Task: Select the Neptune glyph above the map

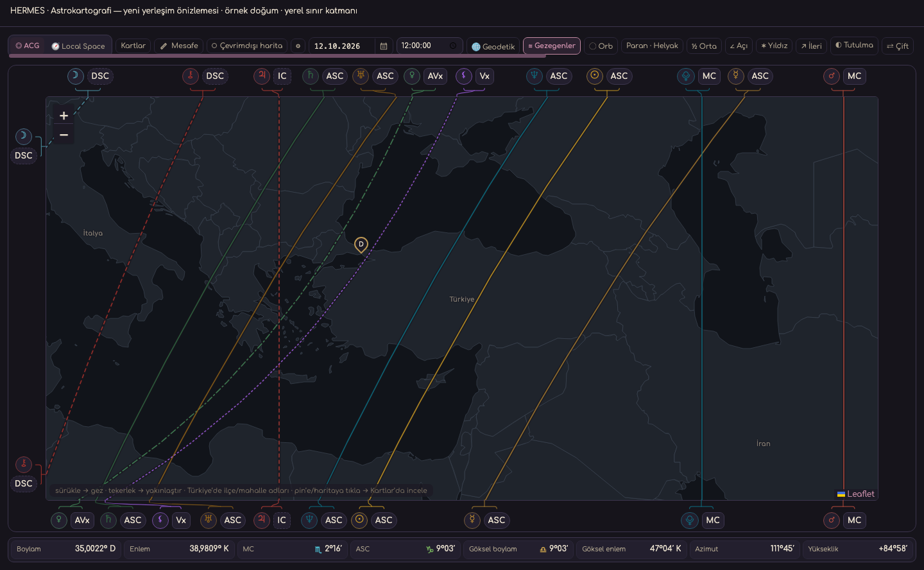Action: (x=535, y=76)
